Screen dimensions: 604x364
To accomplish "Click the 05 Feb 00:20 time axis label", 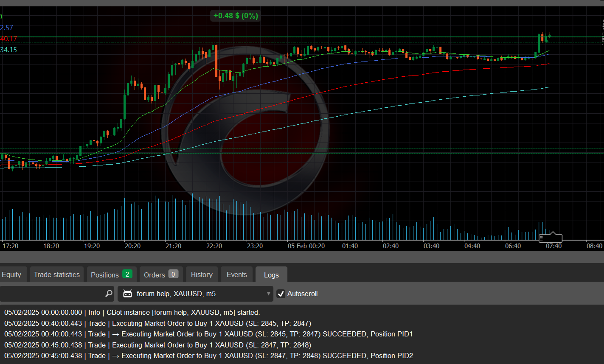I will pyautogui.click(x=306, y=246).
